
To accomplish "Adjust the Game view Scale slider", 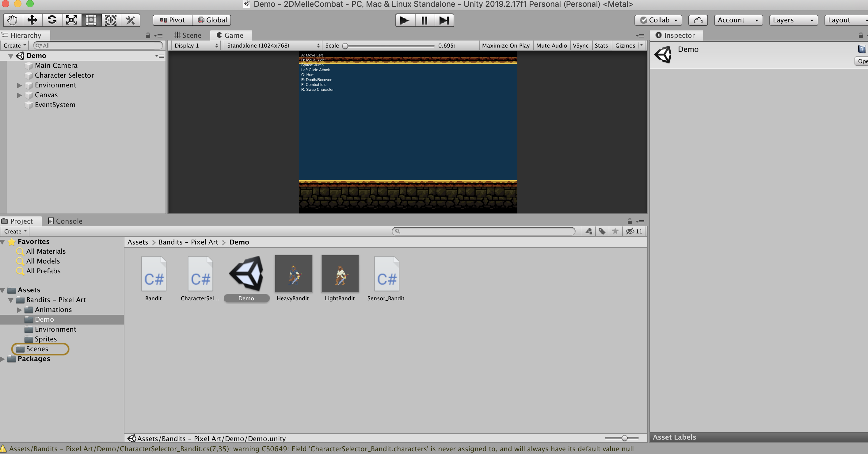I will click(345, 46).
